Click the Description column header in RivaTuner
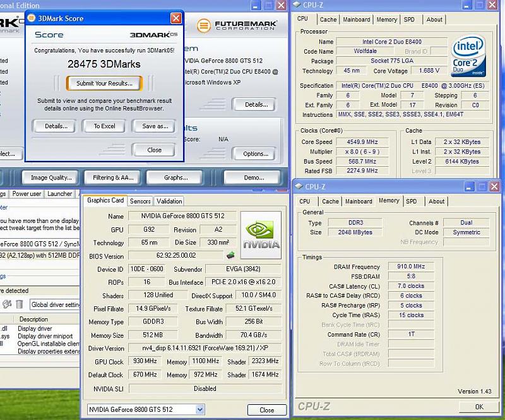 pos(33,319)
